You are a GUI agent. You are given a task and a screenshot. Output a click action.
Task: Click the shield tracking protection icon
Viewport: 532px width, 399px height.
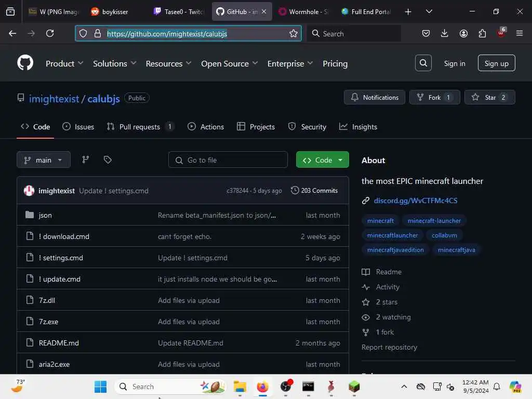pos(83,33)
